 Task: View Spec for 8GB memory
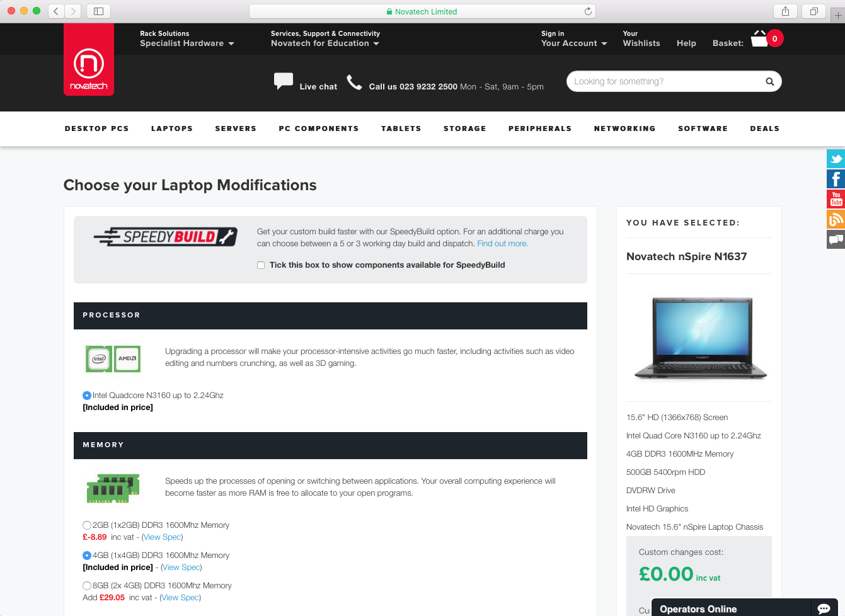coord(181,598)
